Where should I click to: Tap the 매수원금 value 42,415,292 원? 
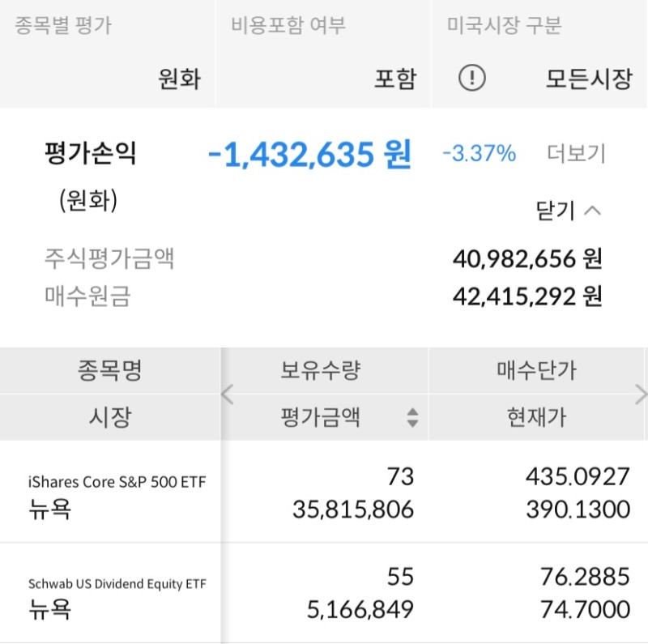(x=527, y=296)
